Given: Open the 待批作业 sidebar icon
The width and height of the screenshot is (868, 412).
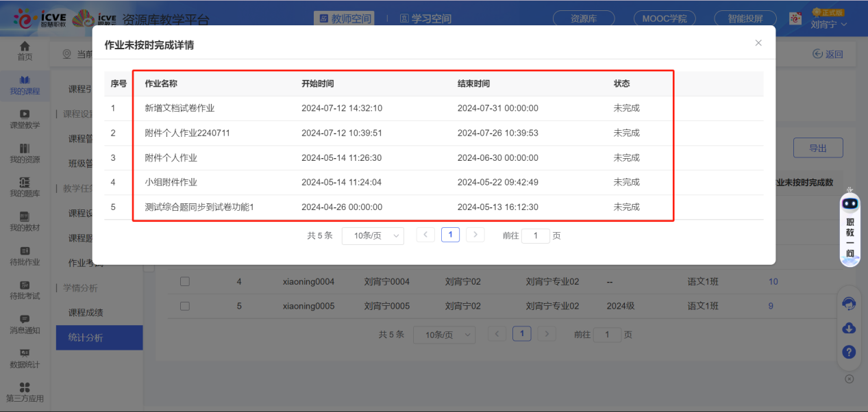Looking at the screenshot, I should (x=25, y=257).
